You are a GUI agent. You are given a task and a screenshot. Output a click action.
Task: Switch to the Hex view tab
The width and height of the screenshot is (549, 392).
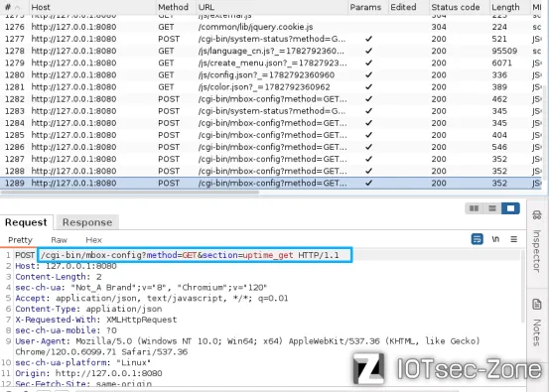[x=94, y=240]
